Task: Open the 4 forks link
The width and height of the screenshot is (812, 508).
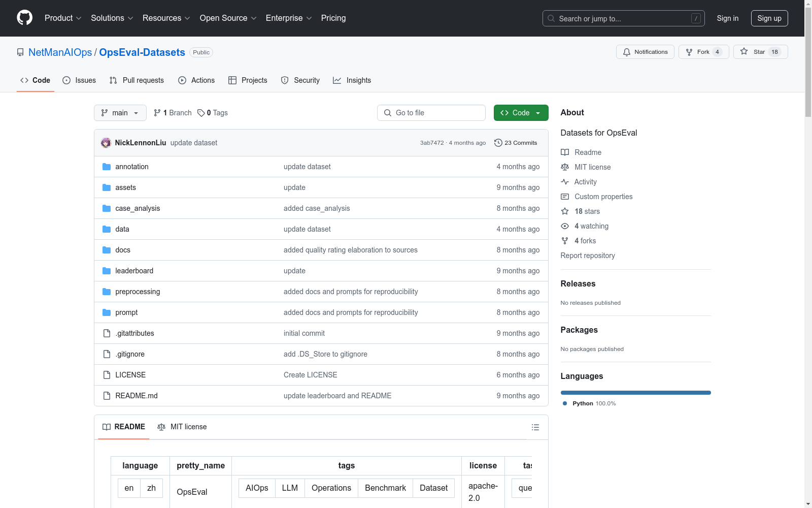Action: [x=585, y=241]
